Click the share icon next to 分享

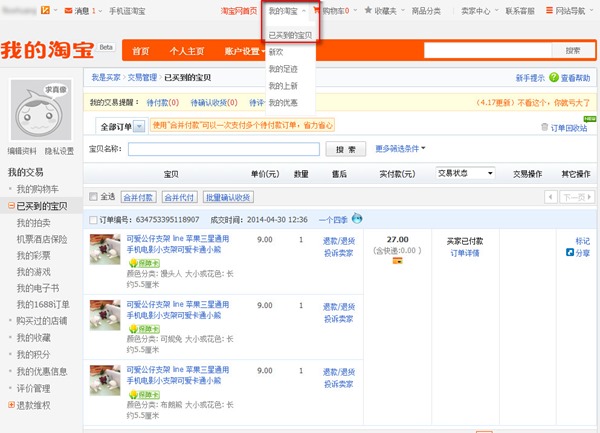pyautogui.click(x=570, y=252)
